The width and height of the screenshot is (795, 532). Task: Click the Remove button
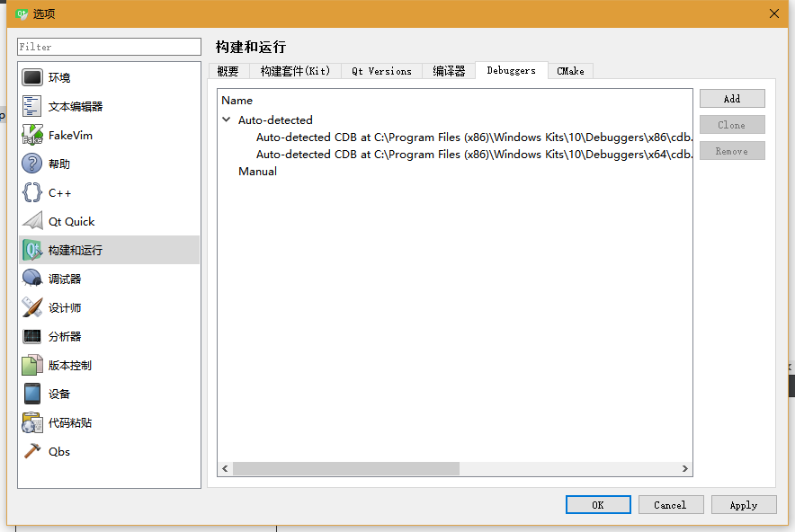732,152
